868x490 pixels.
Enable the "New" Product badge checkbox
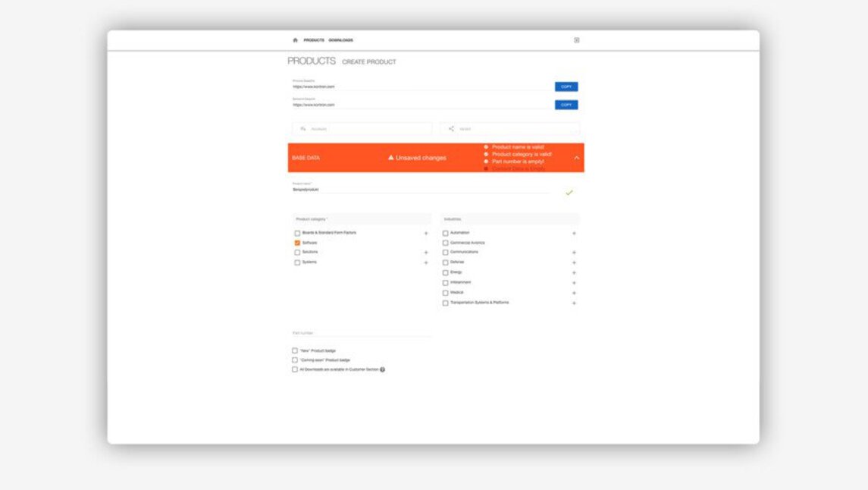[x=295, y=350]
